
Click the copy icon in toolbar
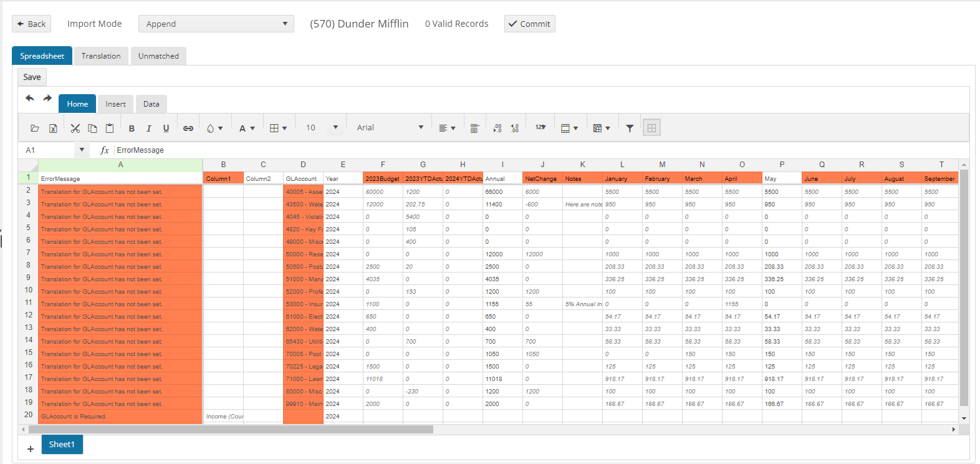[x=92, y=128]
